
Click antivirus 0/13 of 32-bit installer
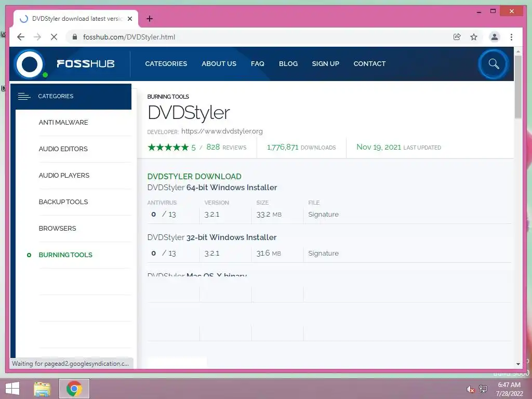pyautogui.click(x=163, y=254)
